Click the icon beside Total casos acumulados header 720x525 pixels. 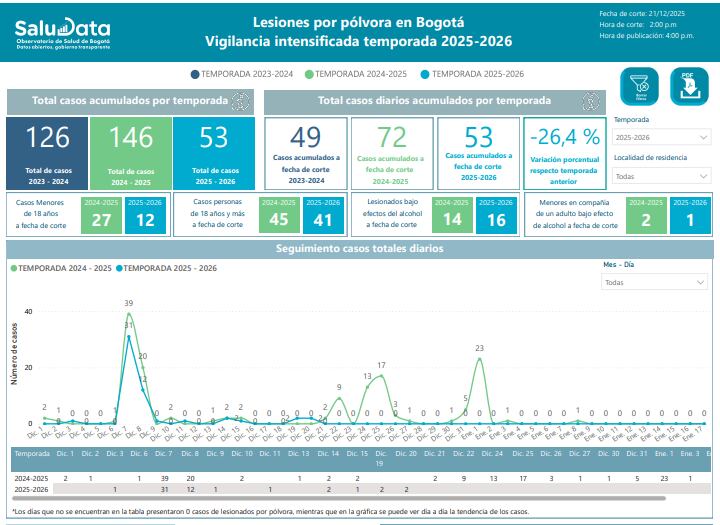(x=239, y=100)
